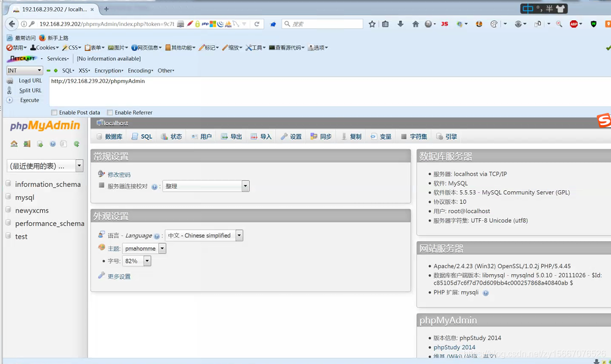Open the 字号 font size dropdown 82%
Viewport: 611px width, 364px height.
point(137,261)
